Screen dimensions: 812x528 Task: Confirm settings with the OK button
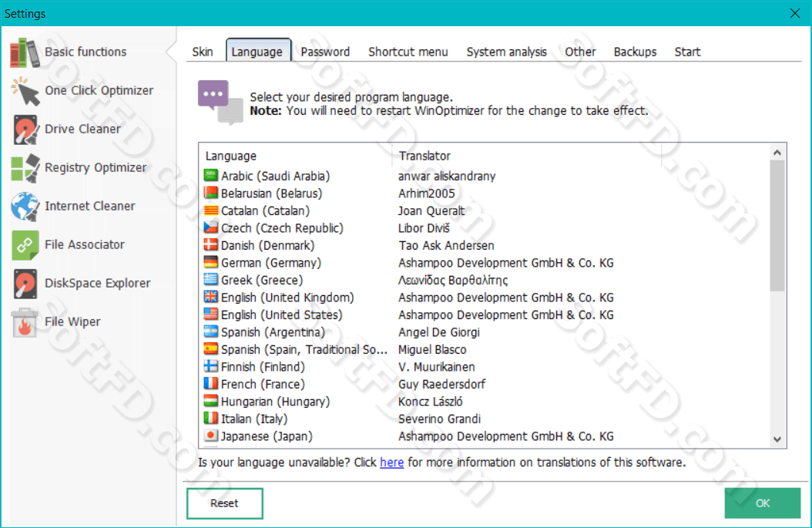(x=762, y=503)
